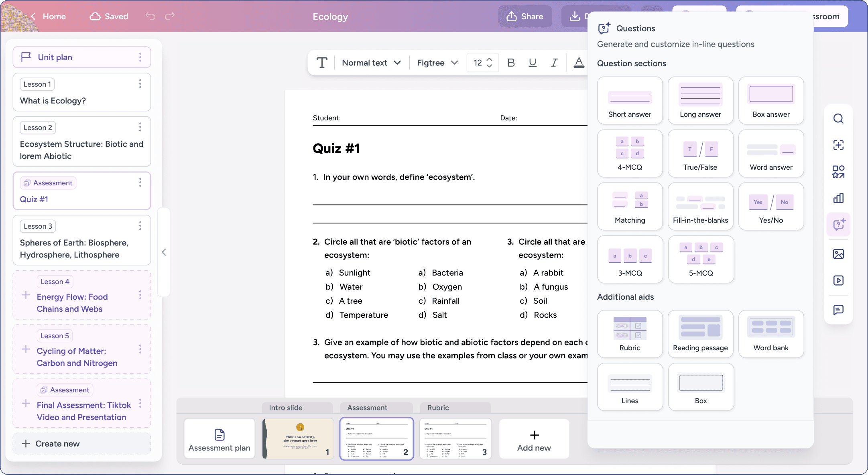Viewport: 868px width, 475px height.
Task: Open the Figtree font dropdown
Action: pos(437,63)
